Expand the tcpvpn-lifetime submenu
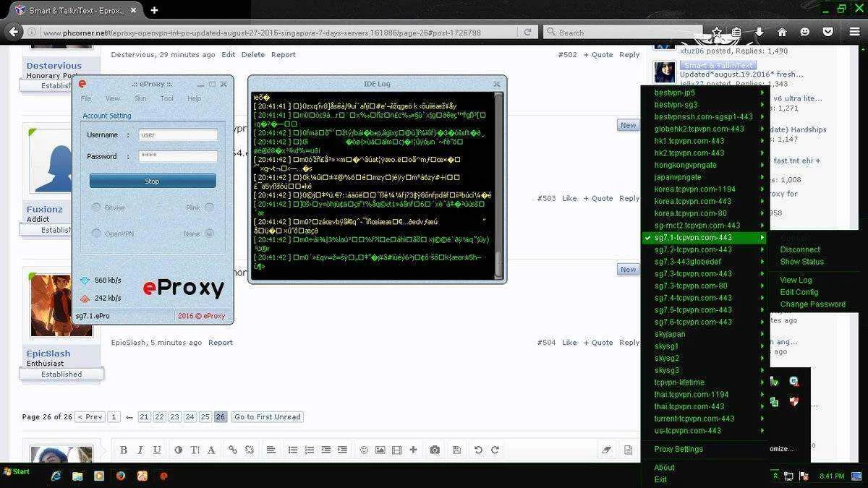Image resolution: width=868 pixels, height=488 pixels. point(705,382)
